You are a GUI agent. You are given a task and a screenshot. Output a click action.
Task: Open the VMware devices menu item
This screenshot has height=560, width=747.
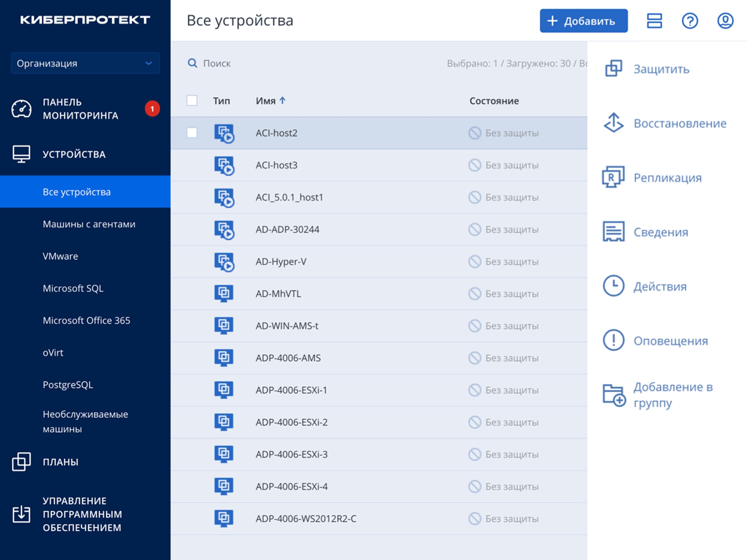60,256
